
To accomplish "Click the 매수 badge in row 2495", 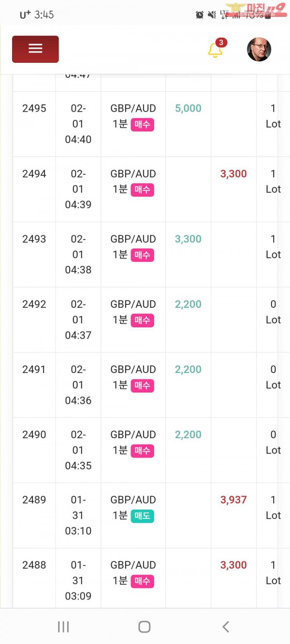I will (x=142, y=124).
